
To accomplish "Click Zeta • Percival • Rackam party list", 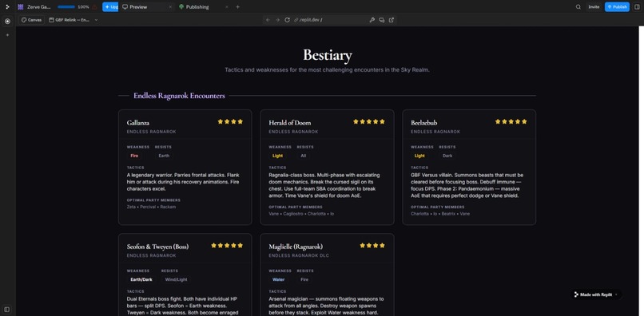I will (152, 207).
